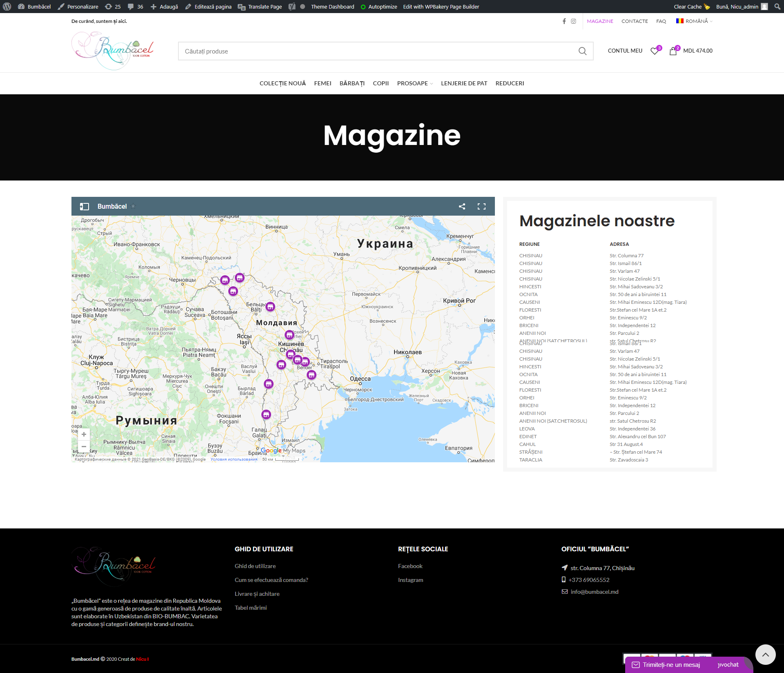The height and width of the screenshot is (673, 784).
Task: Open the Tabel mărimi footer link
Action: pyautogui.click(x=251, y=608)
